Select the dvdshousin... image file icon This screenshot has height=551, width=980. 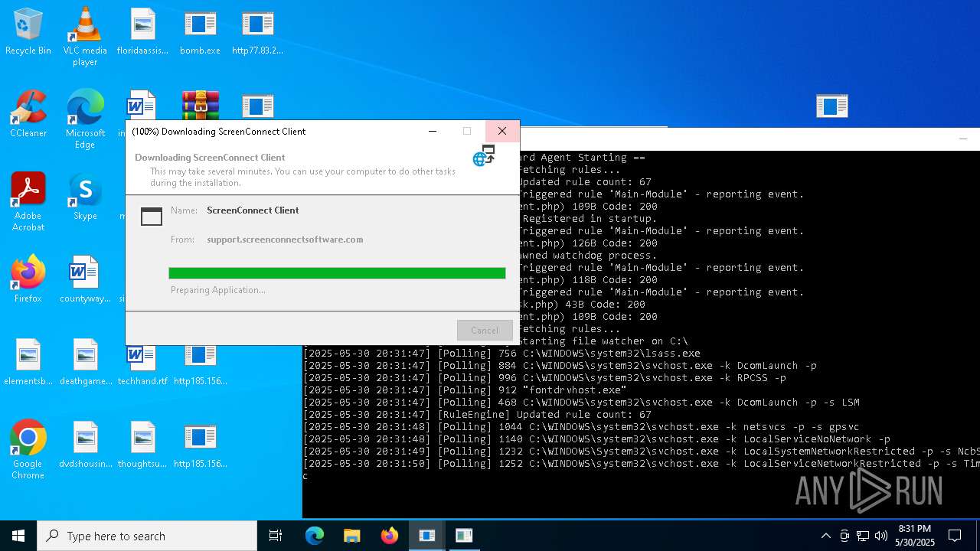(85, 445)
